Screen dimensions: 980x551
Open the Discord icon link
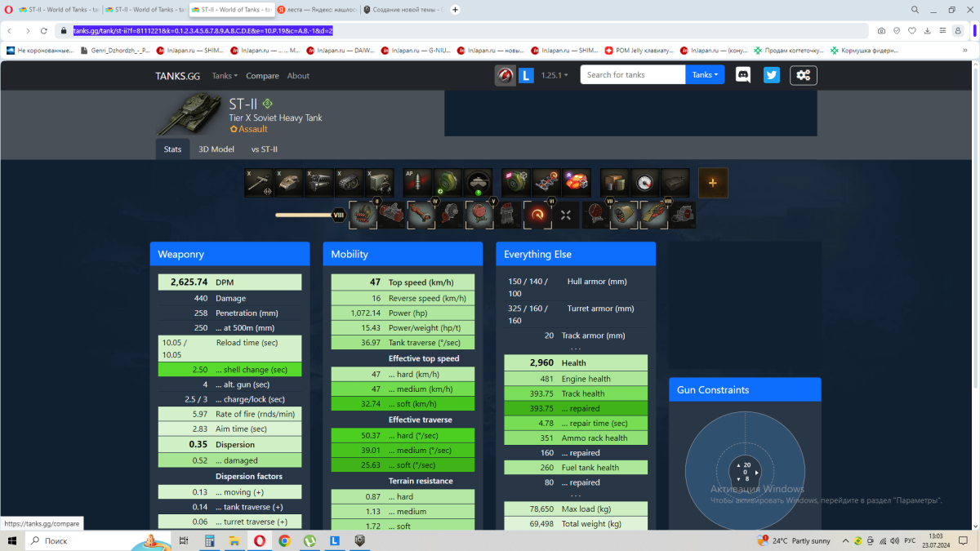(743, 75)
